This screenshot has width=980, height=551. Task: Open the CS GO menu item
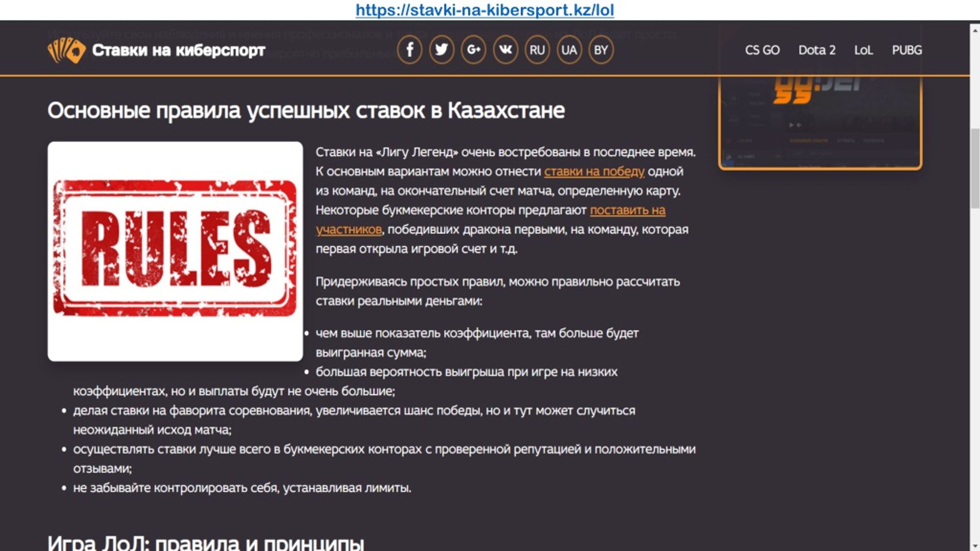(762, 50)
